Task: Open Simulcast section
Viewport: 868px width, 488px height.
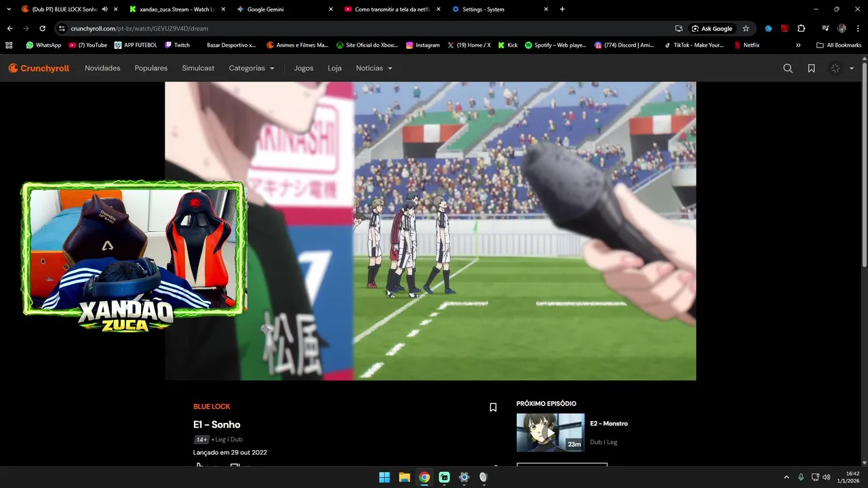Action: 198,68
